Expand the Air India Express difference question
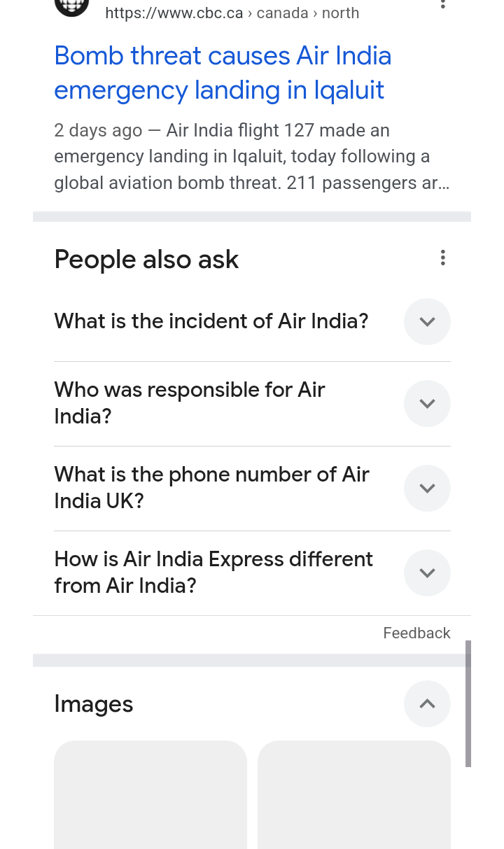 (427, 573)
